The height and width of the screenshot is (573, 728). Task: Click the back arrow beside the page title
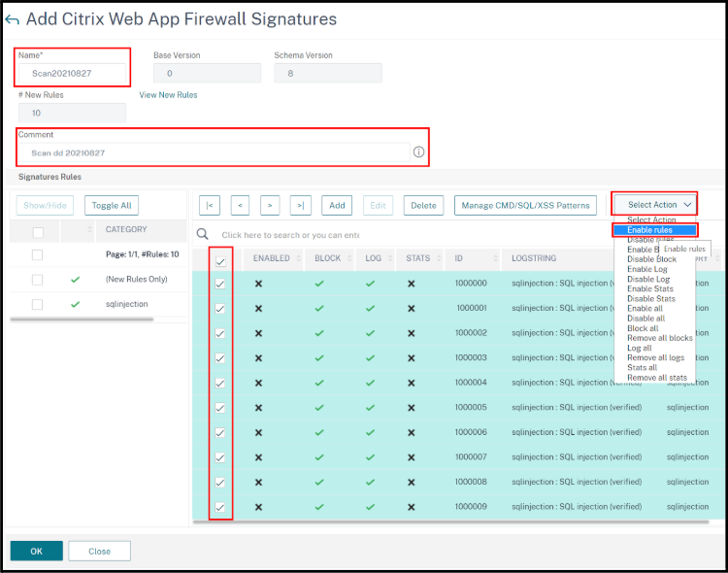[12, 20]
